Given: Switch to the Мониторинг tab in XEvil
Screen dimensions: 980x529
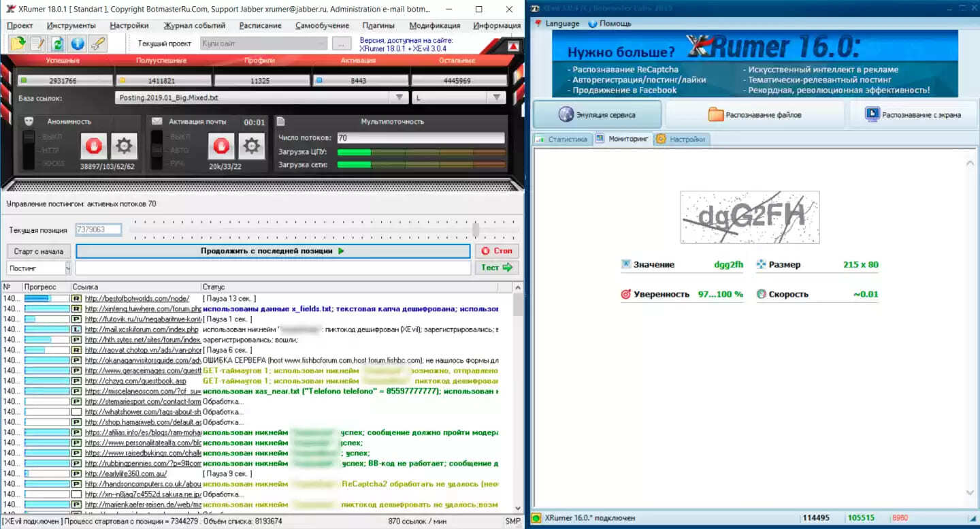Looking at the screenshot, I should pos(622,139).
